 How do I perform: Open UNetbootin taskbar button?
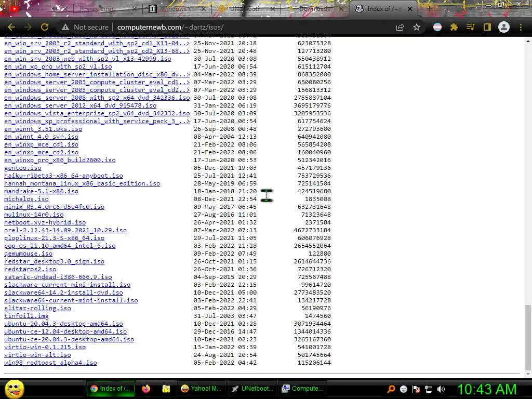tap(252, 389)
